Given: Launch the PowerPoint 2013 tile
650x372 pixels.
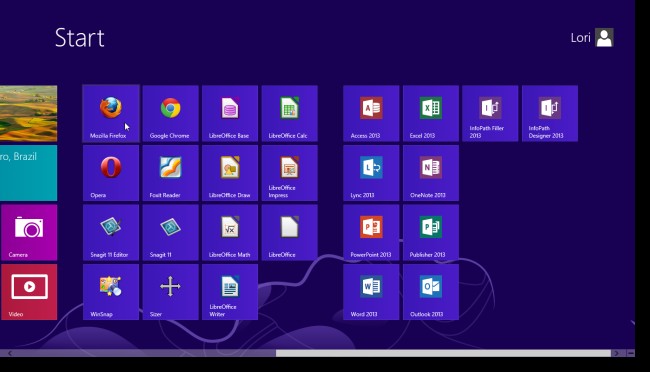Looking at the screenshot, I should (x=371, y=233).
